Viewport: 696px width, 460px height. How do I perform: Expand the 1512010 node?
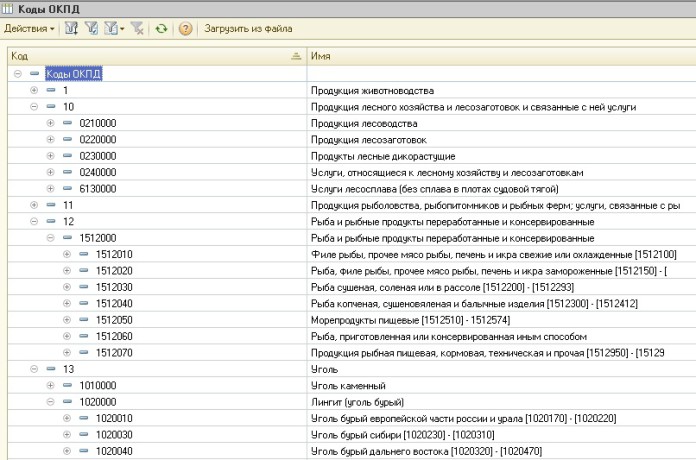coord(67,254)
